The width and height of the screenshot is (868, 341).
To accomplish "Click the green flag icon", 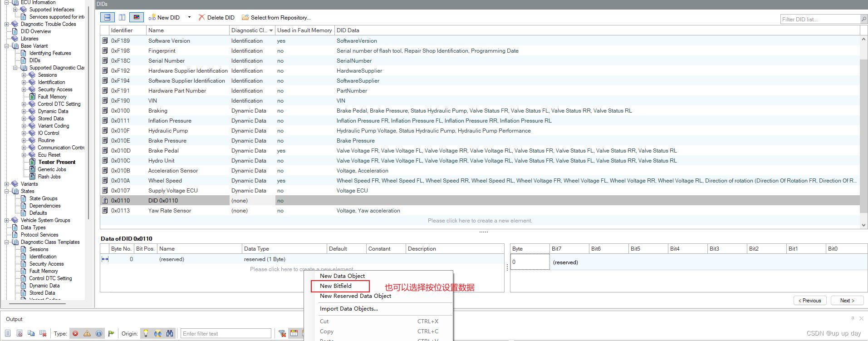I will (111, 333).
